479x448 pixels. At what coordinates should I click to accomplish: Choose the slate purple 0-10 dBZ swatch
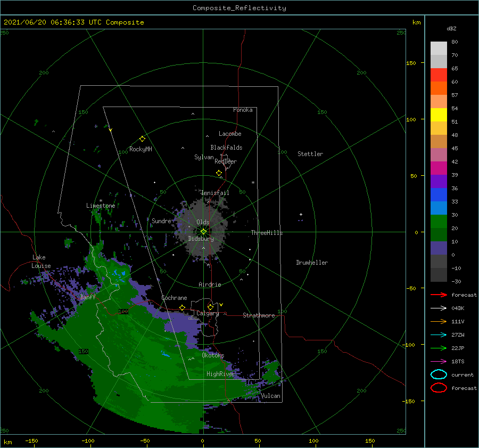pyautogui.click(x=439, y=248)
